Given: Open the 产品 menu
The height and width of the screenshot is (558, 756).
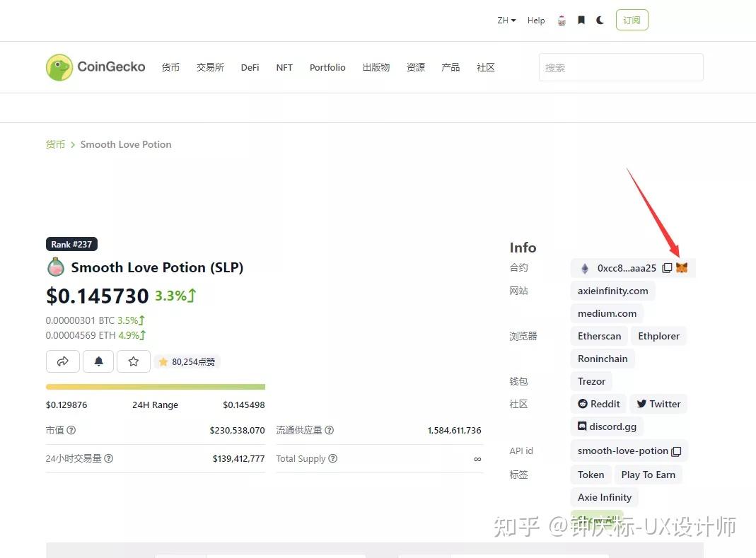Looking at the screenshot, I should 450,67.
